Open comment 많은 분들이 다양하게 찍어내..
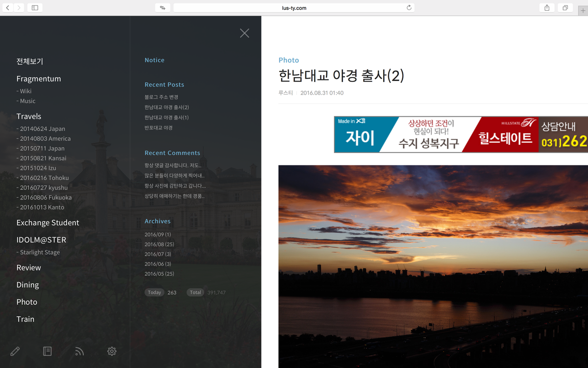 (174, 176)
